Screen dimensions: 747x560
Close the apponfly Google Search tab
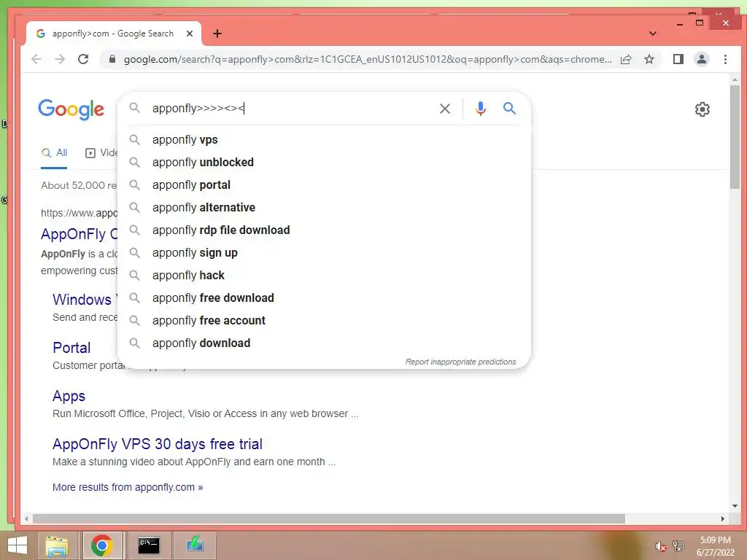[190, 34]
